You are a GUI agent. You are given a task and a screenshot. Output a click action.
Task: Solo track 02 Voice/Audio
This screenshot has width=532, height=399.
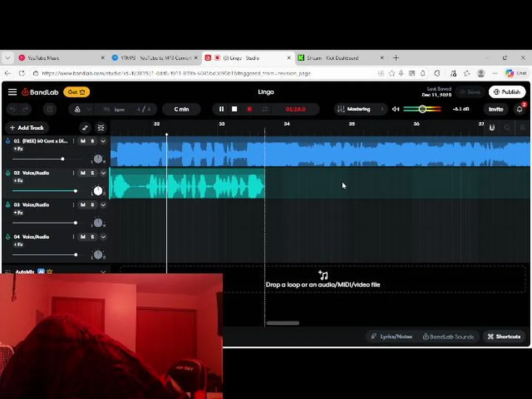pos(93,173)
